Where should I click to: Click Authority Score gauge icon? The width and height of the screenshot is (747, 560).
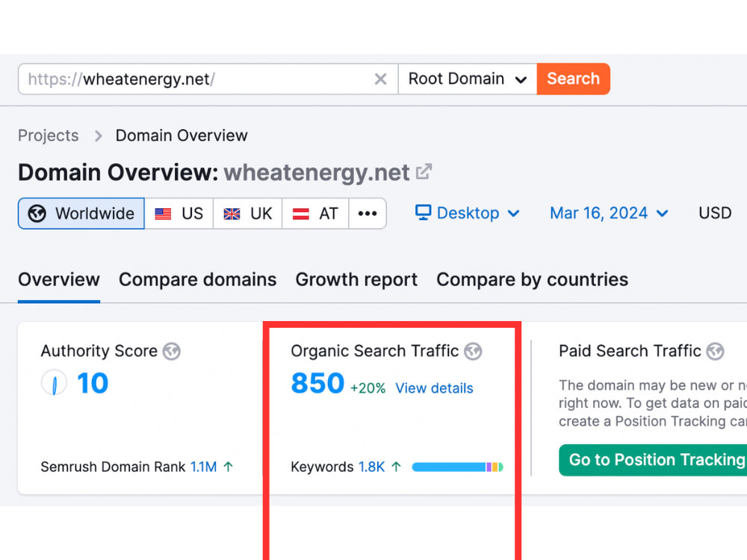54,383
